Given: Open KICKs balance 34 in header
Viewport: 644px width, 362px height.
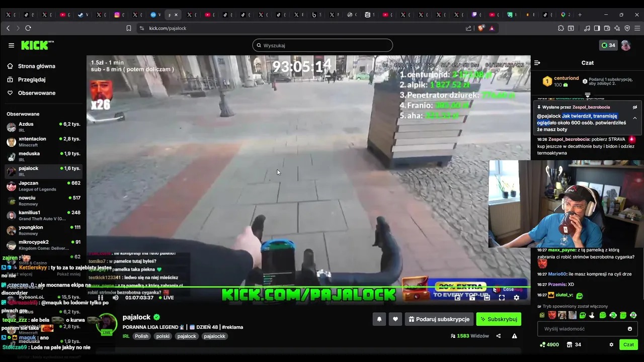Looking at the screenshot, I should [608, 45].
